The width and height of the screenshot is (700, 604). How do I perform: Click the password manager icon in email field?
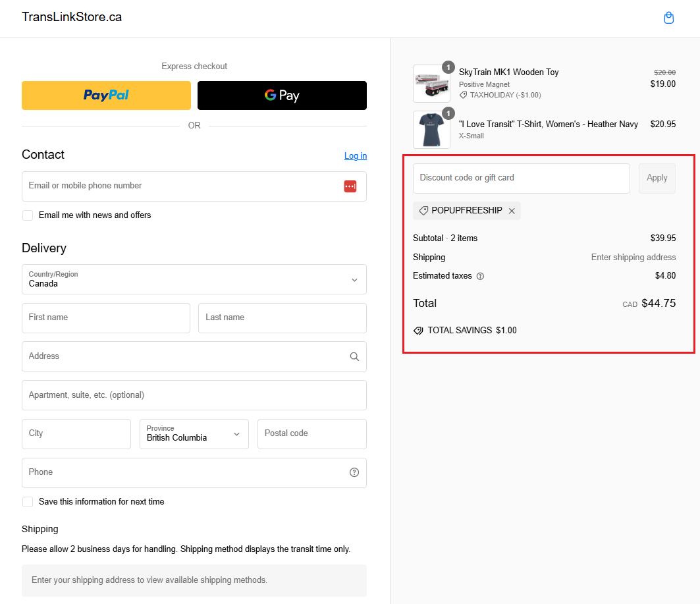tap(350, 186)
